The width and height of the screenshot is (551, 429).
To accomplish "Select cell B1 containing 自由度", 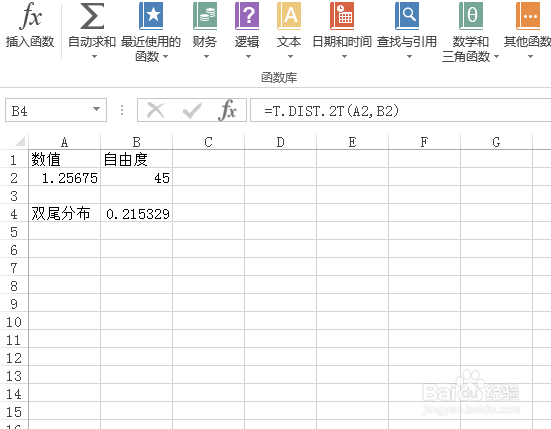I will [136, 160].
